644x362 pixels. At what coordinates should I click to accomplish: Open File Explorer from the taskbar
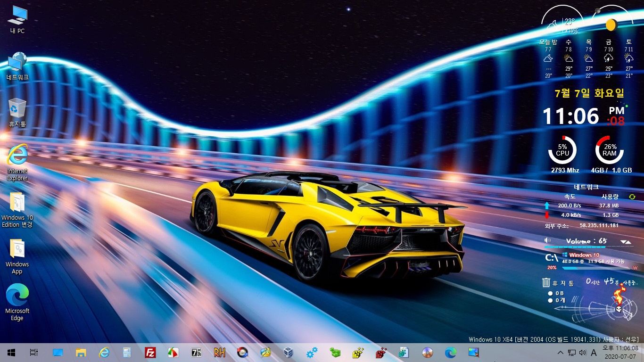pyautogui.click(x=81, y=352)
